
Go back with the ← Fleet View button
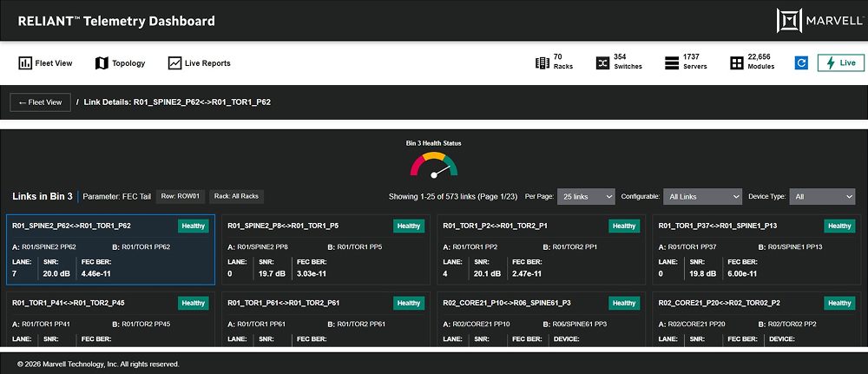tap(41, 102)
